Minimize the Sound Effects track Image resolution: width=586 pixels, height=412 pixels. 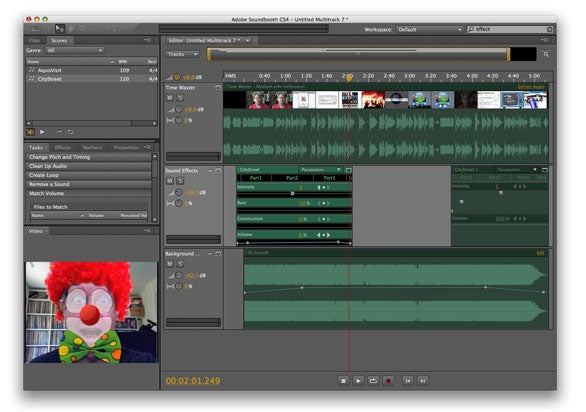click(x=210, y=170)
